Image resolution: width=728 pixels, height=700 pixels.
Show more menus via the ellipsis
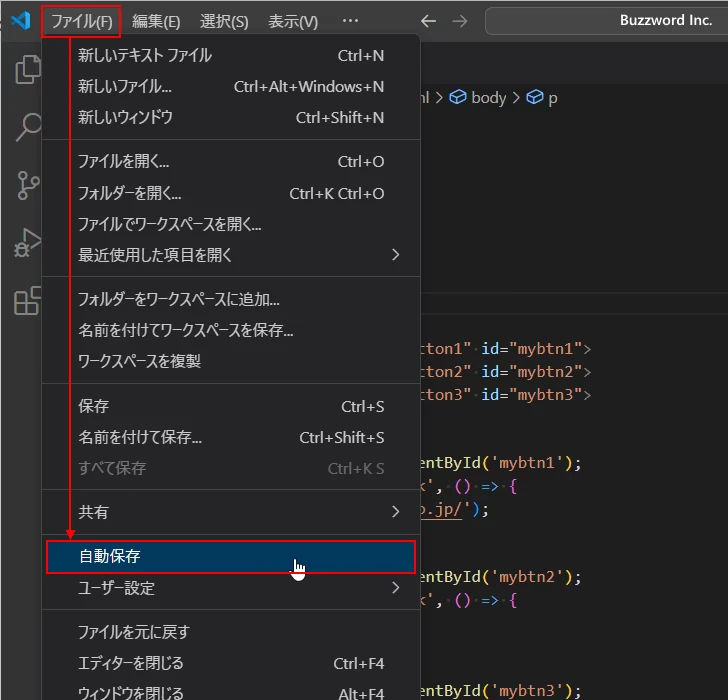[350, 21]
